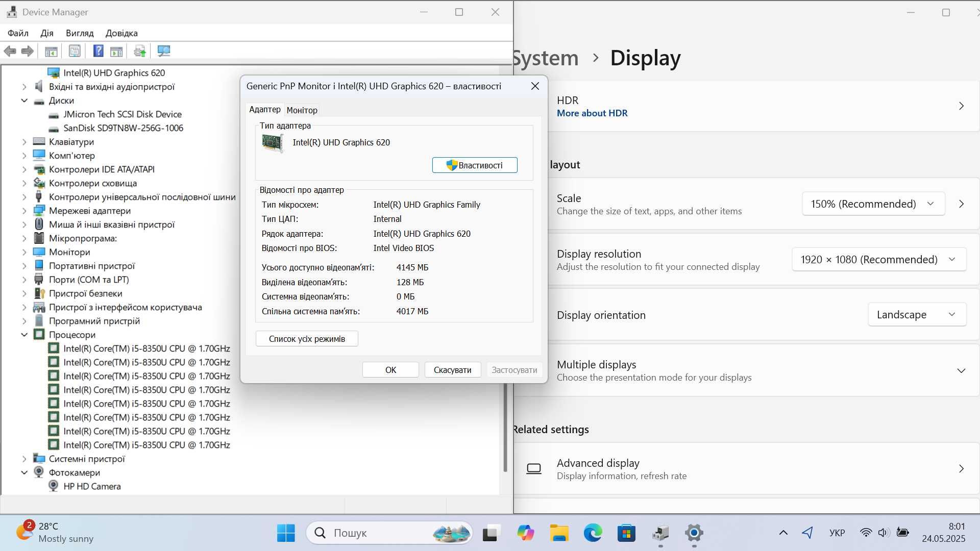Image resolution: width=980 pixels, height=551 pixels.
Task: Expand the Multiple displays section chevron
Action: (961, 370)
